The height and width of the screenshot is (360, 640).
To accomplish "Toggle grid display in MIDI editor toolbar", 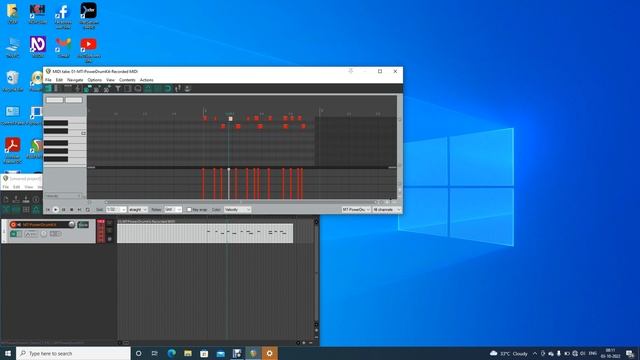I will [148, 89].
